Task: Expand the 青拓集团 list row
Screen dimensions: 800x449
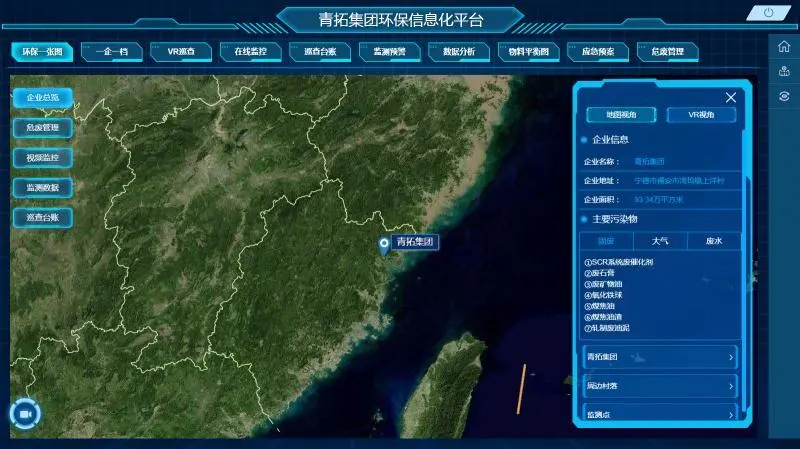Action: [660, 357]
